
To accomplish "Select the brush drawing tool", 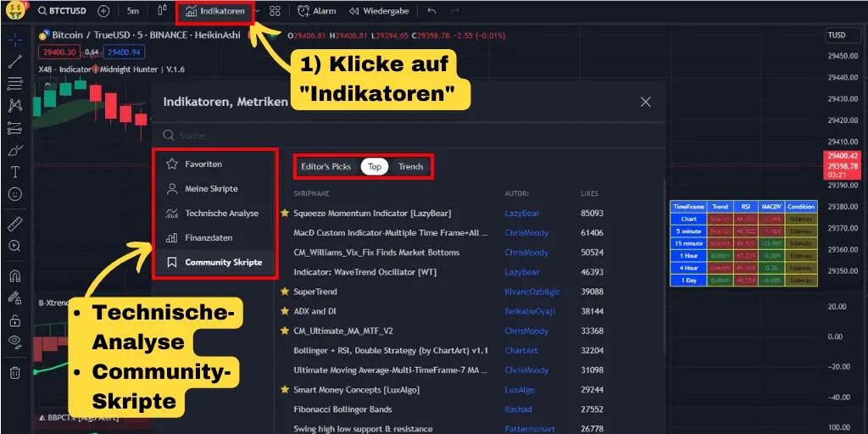I will coord(15,150).
